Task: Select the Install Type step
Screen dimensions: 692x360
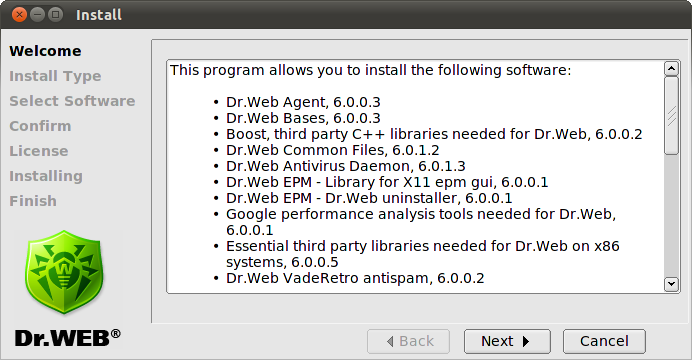Action: pos(55,76)
